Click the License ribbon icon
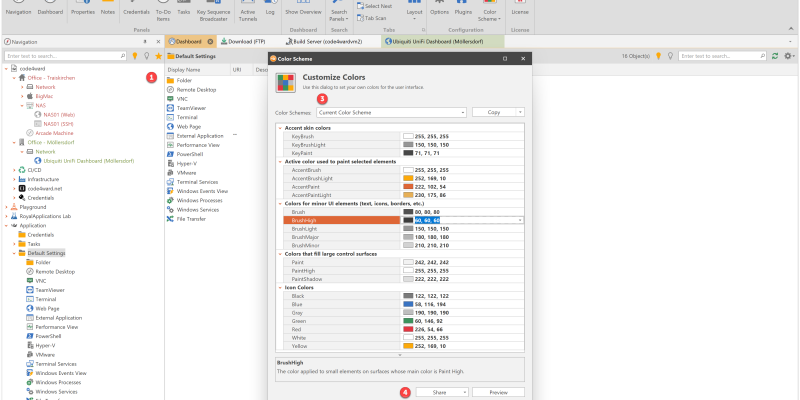This screenshot has height=400, width=800. tap(520, 10)
